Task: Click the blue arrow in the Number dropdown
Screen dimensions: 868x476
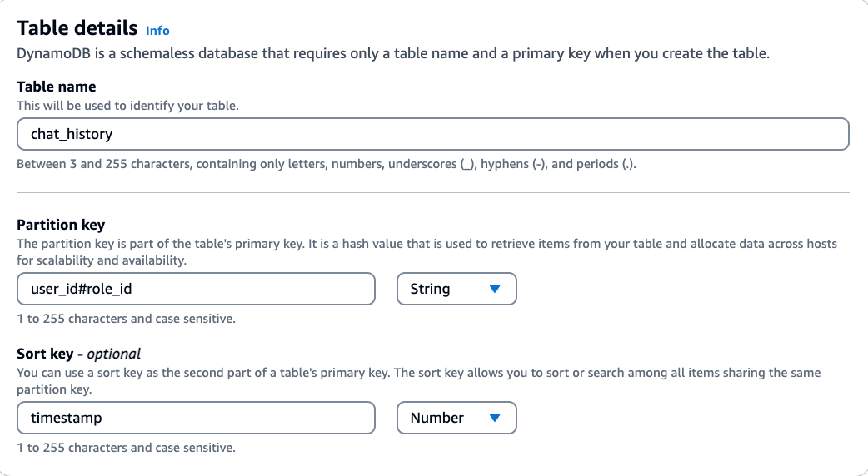Action: point(494,418)
